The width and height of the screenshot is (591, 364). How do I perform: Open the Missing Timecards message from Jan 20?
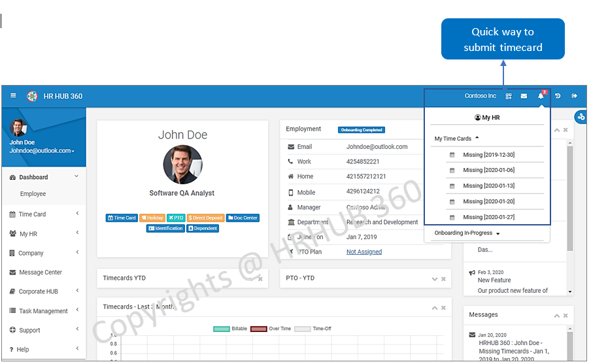point(514,351)
